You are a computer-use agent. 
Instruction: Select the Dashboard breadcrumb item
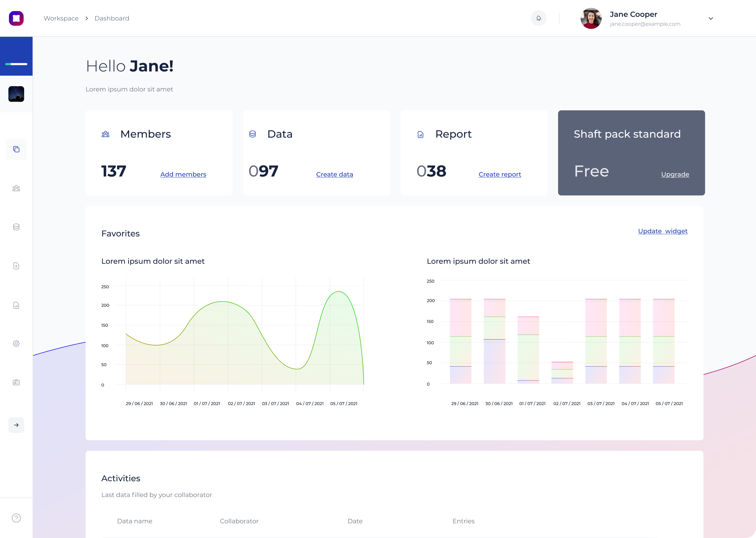[112, 19]
